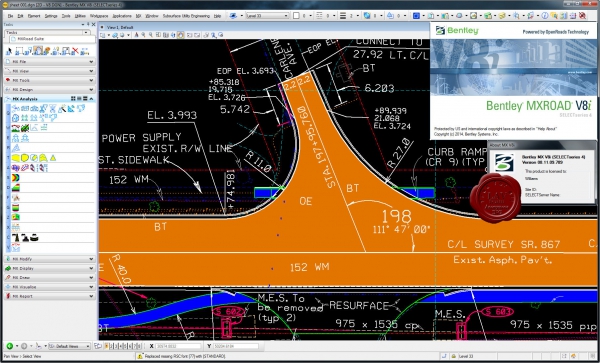Click the green back arrow in bottom toolbar
The width and height of the screenshot is (600, 363).
pyautogui.click(x=10, y=346)
